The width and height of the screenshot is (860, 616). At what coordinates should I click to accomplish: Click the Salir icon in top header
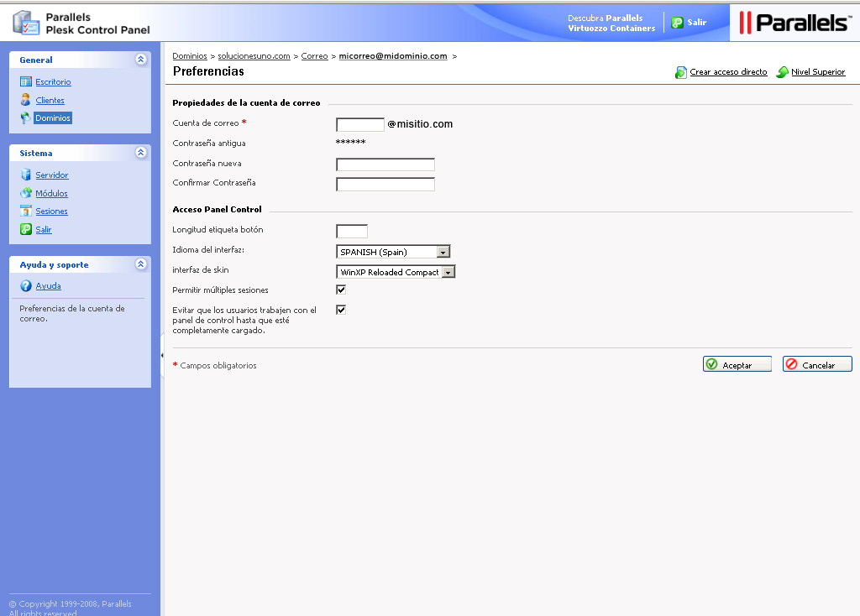678,23
